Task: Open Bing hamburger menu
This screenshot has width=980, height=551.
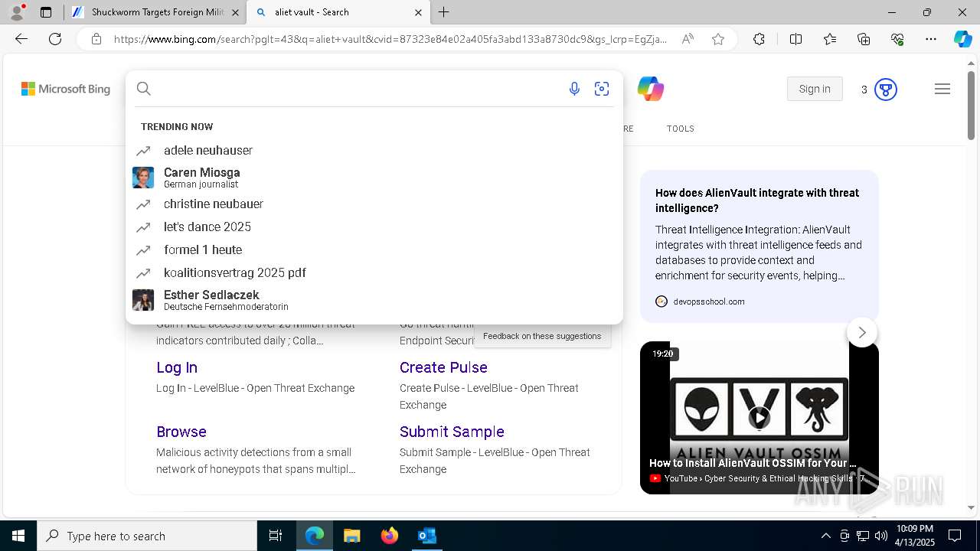Action: 942,89
